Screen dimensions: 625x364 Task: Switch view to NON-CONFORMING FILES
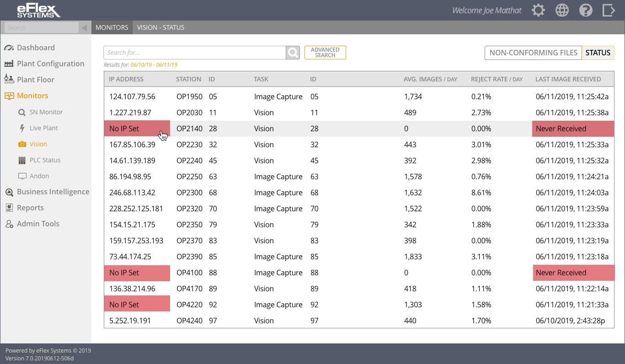click(533, 53)
